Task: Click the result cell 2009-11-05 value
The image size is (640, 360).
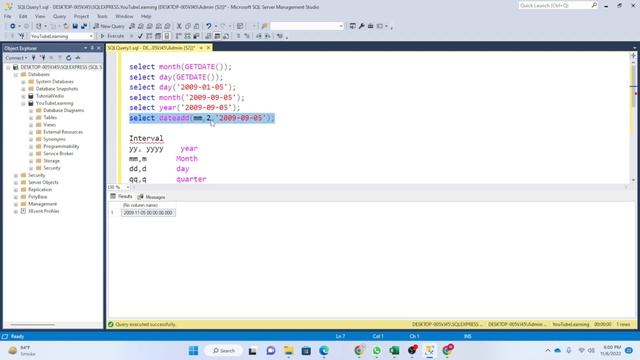Action: pos(148,213)
